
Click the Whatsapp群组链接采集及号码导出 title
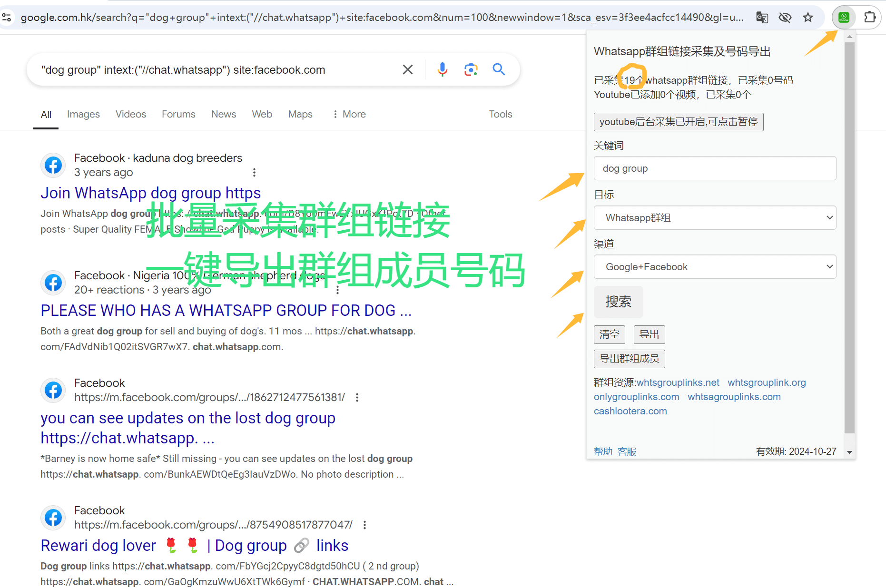click(x=682, y=51)
